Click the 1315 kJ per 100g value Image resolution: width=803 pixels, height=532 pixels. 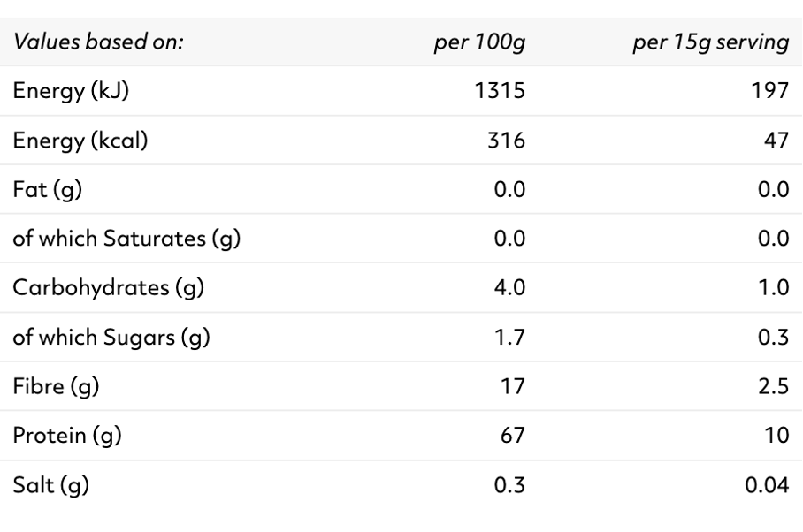point(500,90)
